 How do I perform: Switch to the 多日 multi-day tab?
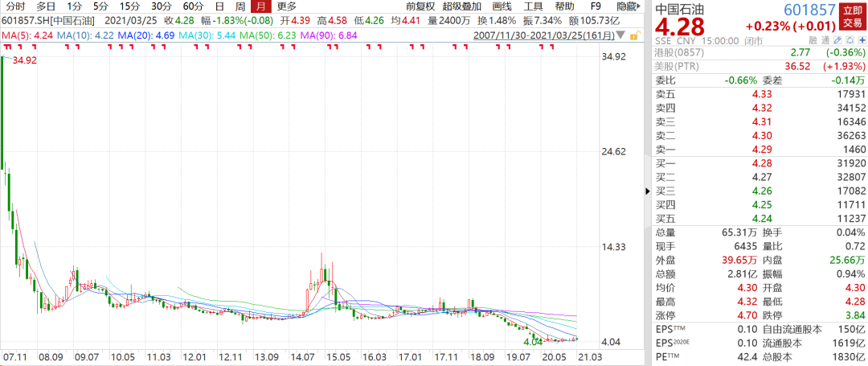tap(46, 6)
